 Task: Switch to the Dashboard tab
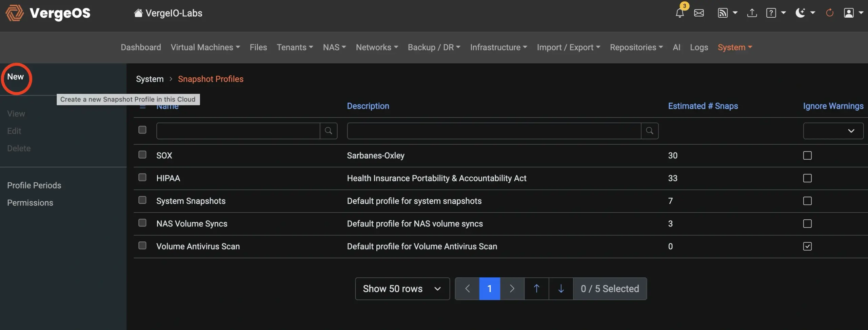point(141,47)
